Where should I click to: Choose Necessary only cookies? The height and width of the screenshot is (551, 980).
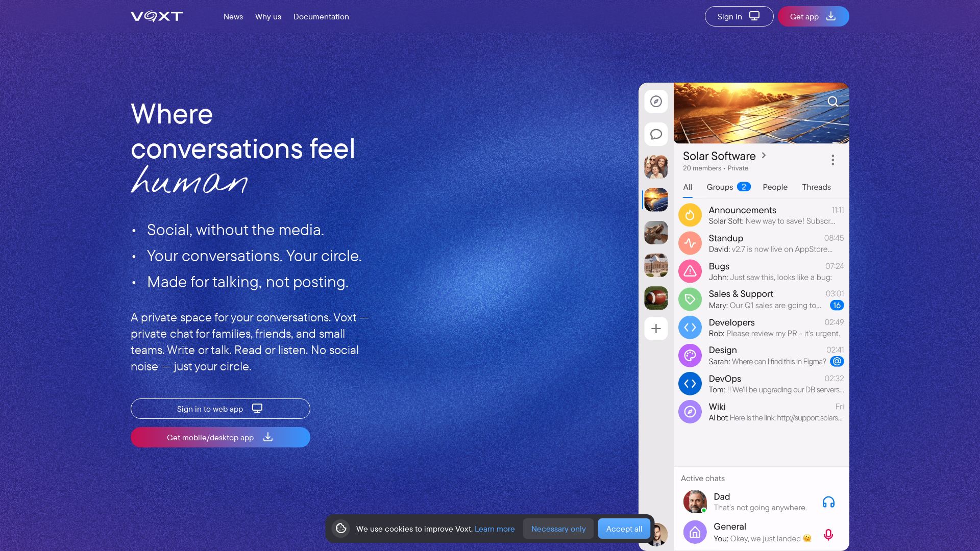pyautogui.click(x=558, y=529)
